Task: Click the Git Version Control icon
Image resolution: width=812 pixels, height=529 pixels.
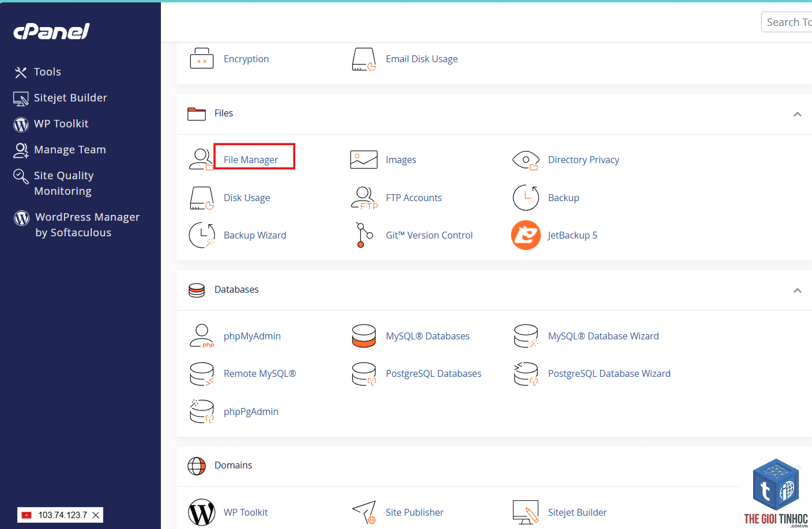Action: [364, 235]
